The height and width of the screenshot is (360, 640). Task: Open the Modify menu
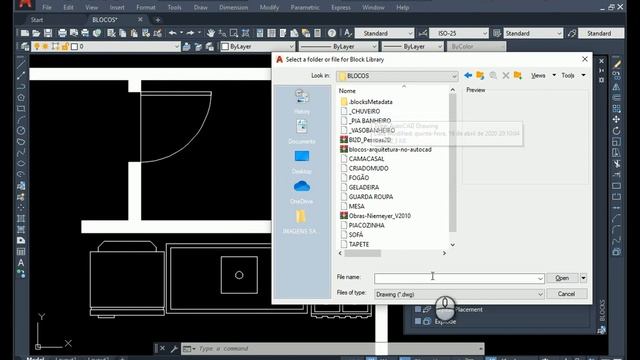(x=269, y=7)
